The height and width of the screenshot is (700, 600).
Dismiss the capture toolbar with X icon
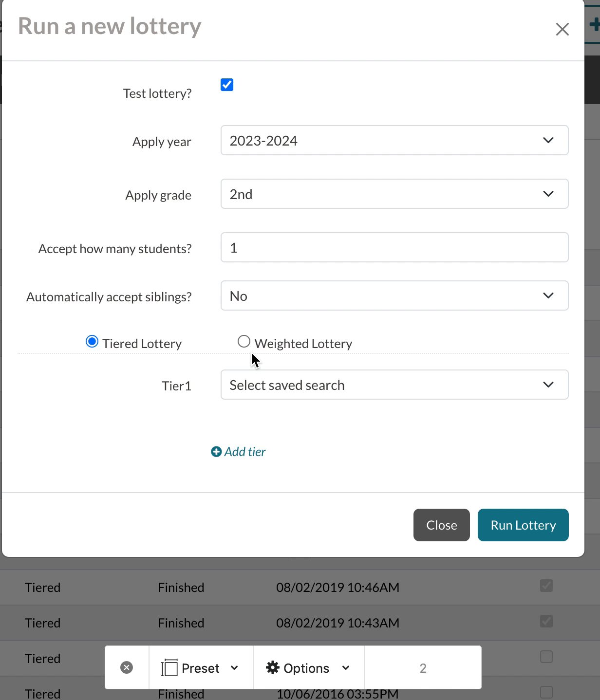point(127,668)
